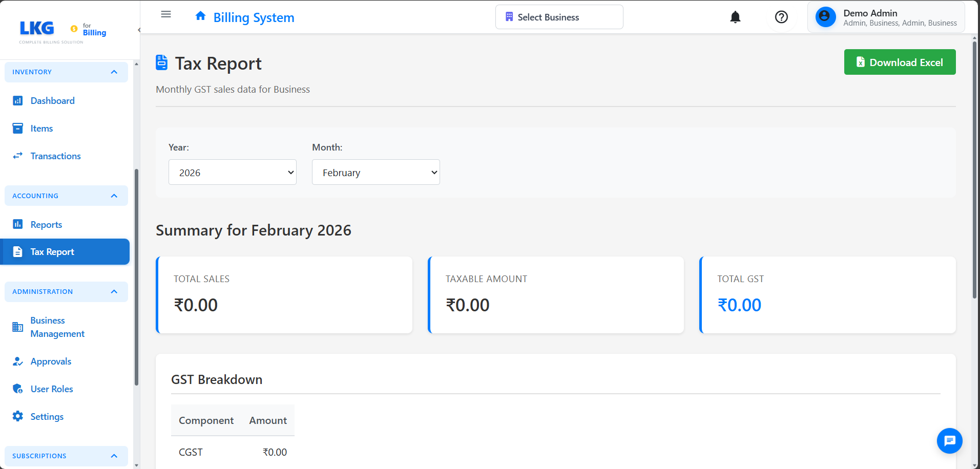Click the main page vertical scrollbar
Viewport: 980px width, 469px height.
click(974, 169)
